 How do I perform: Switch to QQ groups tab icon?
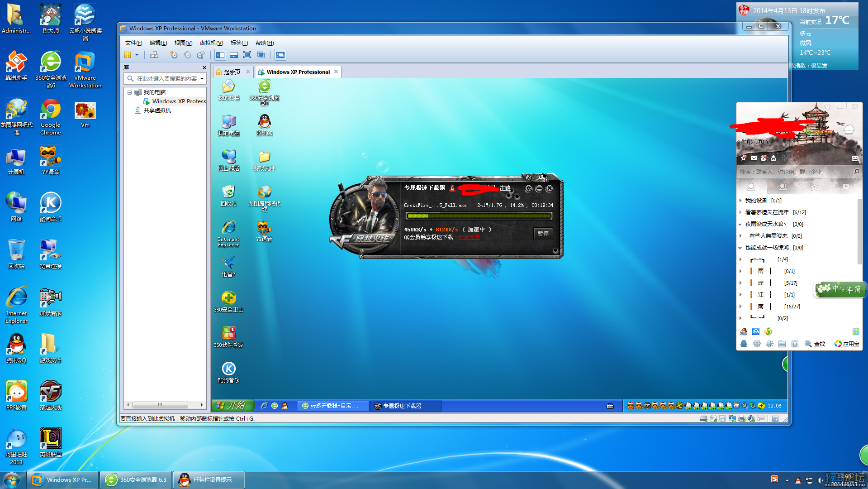pos(783,187)
